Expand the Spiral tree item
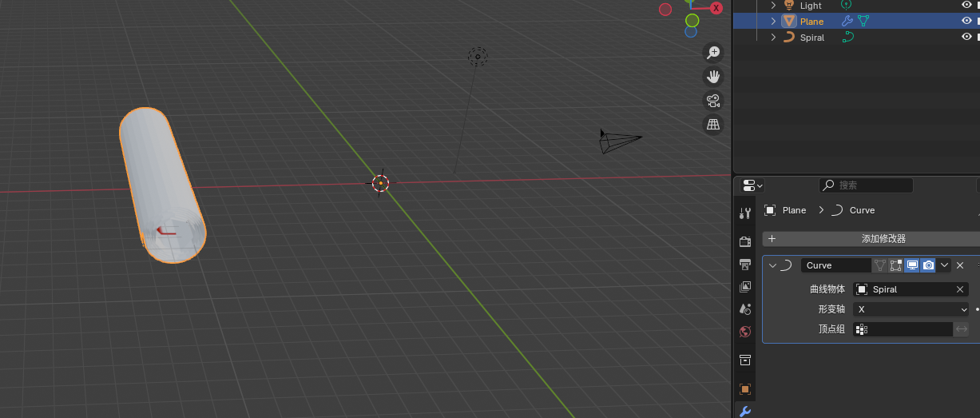 (773, 38)
